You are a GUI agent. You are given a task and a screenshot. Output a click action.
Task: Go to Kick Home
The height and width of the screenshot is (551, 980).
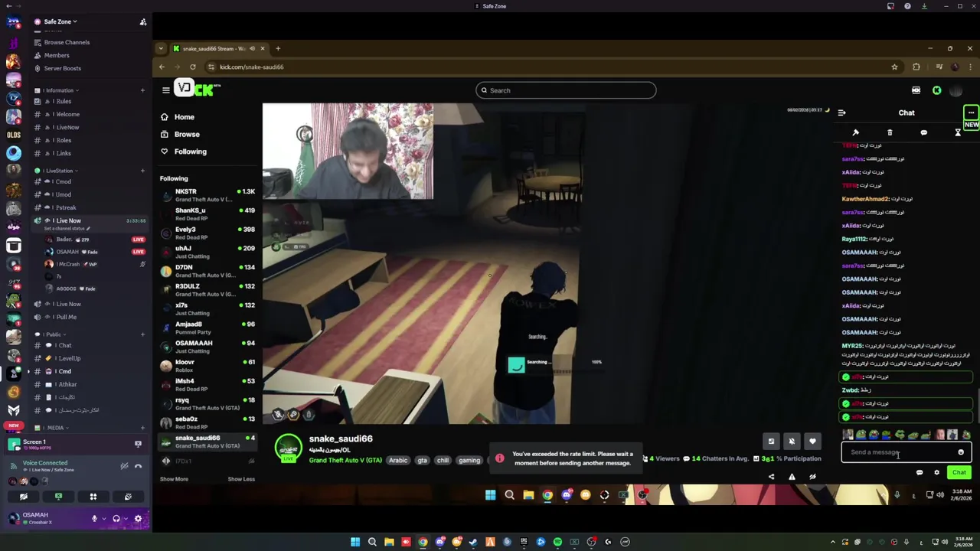point(184,117)
